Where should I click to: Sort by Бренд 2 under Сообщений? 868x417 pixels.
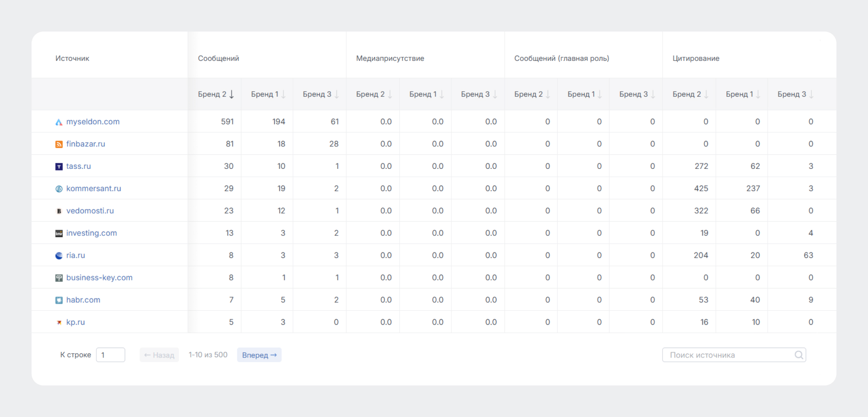point(216,94)
